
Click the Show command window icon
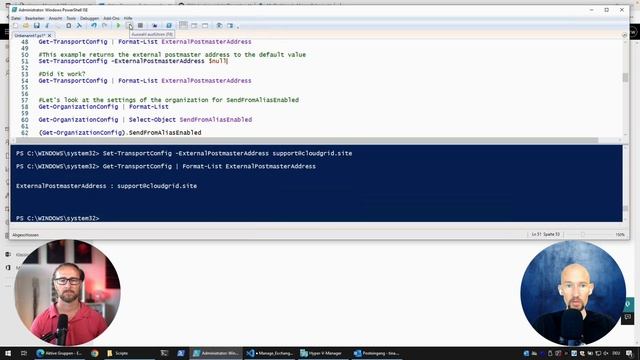pyautogui.click(x=219, y=26)
